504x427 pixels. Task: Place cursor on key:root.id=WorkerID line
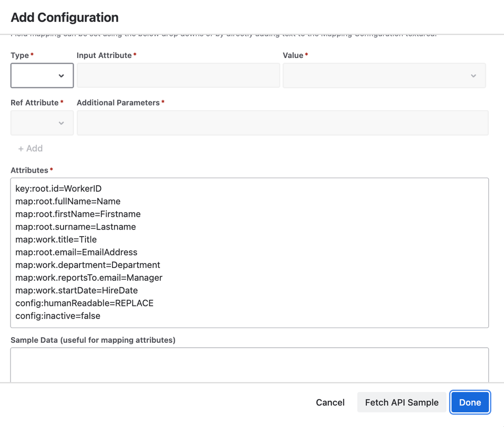tap(59, 189)
